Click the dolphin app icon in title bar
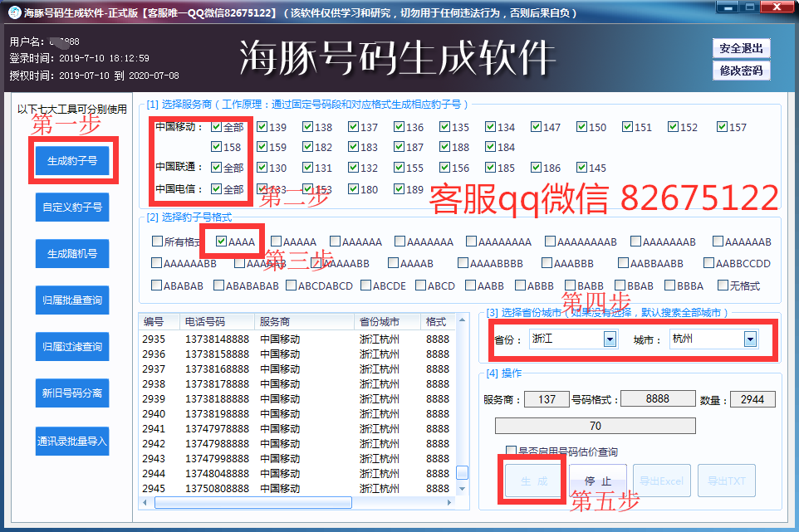 15,12
